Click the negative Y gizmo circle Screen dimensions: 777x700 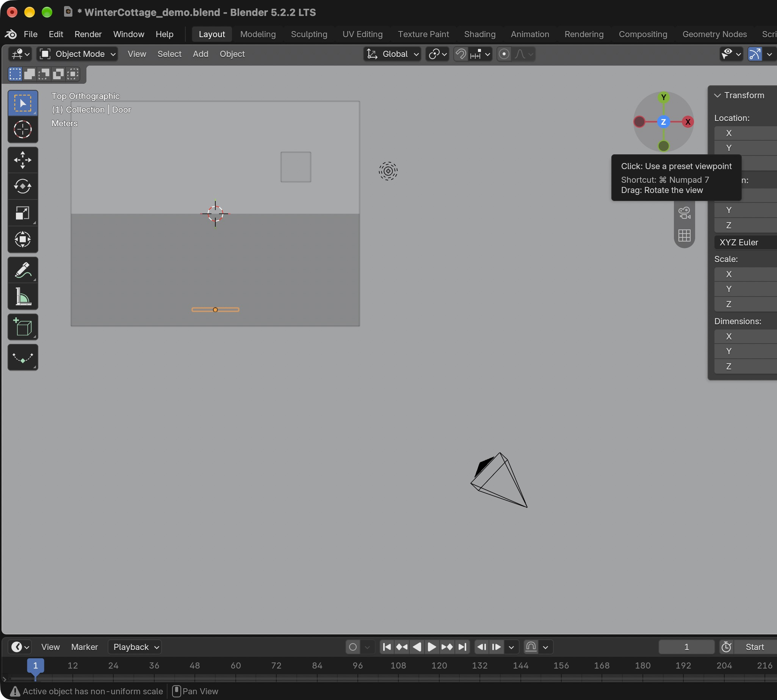click(x=663, y=146)
